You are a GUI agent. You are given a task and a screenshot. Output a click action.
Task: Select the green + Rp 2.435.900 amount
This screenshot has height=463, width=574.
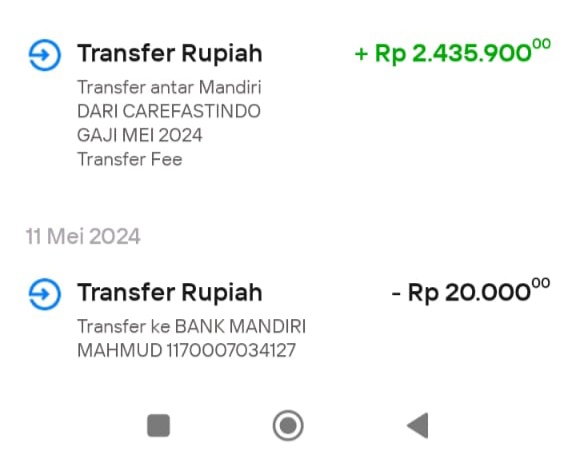pos(453,53)
